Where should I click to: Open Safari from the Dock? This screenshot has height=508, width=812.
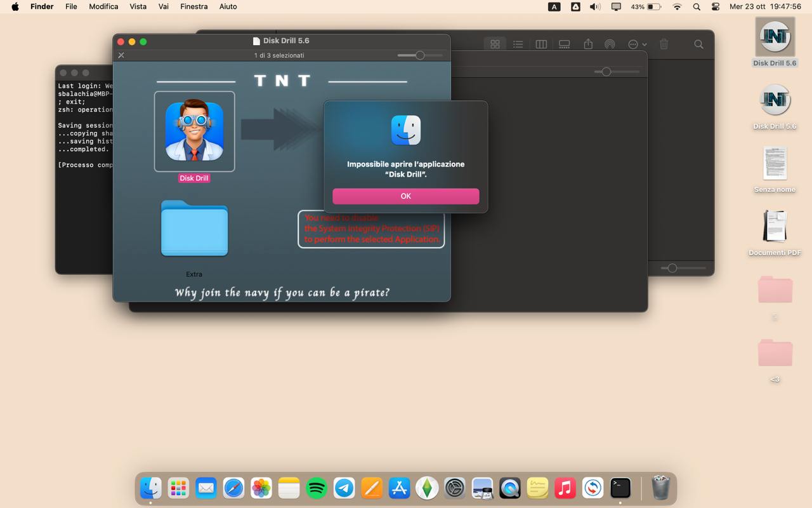(233, 488)
